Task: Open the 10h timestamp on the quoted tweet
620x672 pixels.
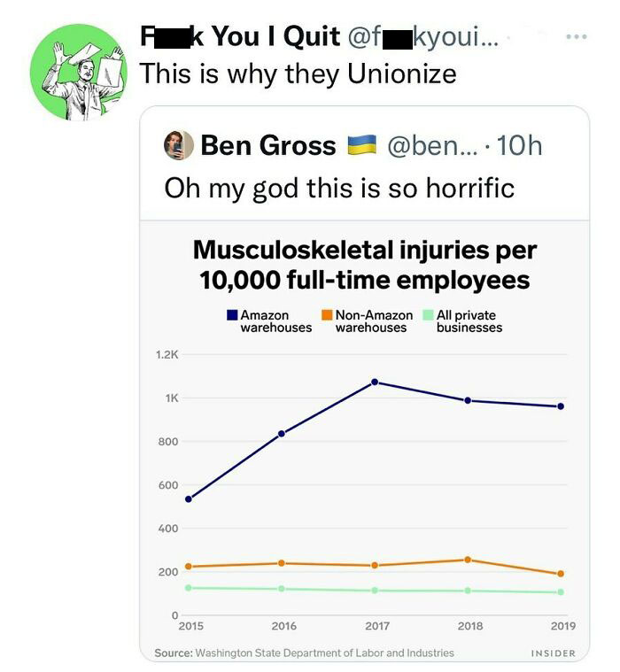Action: pos(520,146)
